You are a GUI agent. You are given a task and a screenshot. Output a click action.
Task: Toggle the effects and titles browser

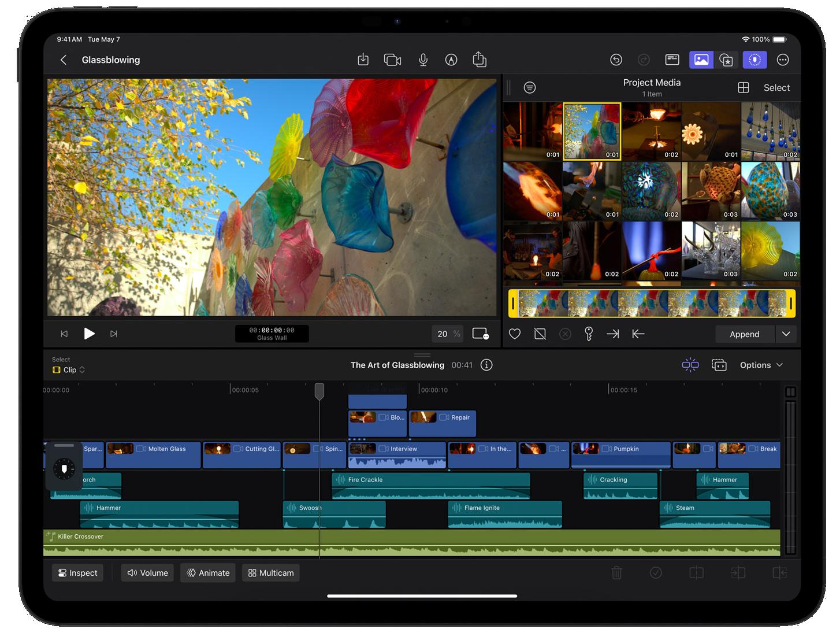click(727, 60)
